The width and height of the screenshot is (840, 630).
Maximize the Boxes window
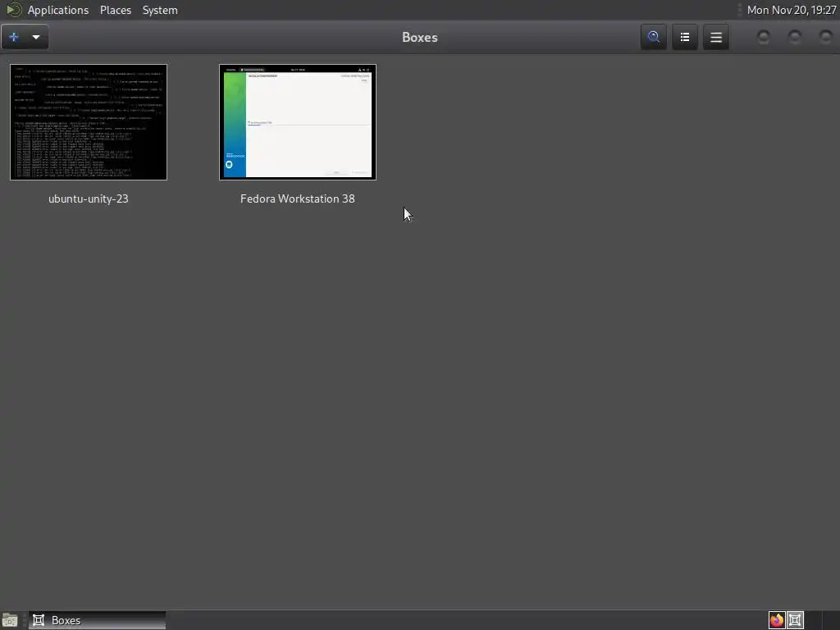(794, 37)
